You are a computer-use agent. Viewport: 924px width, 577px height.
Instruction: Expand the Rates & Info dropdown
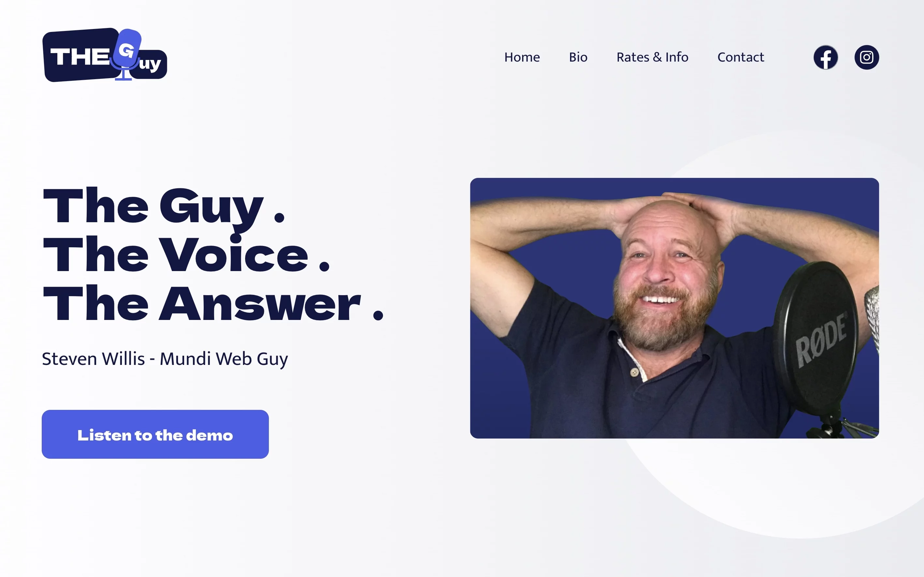pos(652,56)
